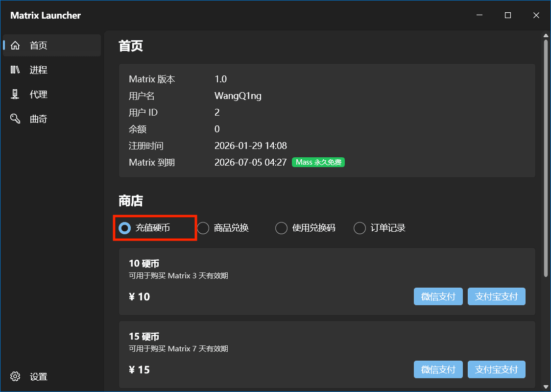
Task: Select the 订单记录 radio option
Action: coord(360,228)
